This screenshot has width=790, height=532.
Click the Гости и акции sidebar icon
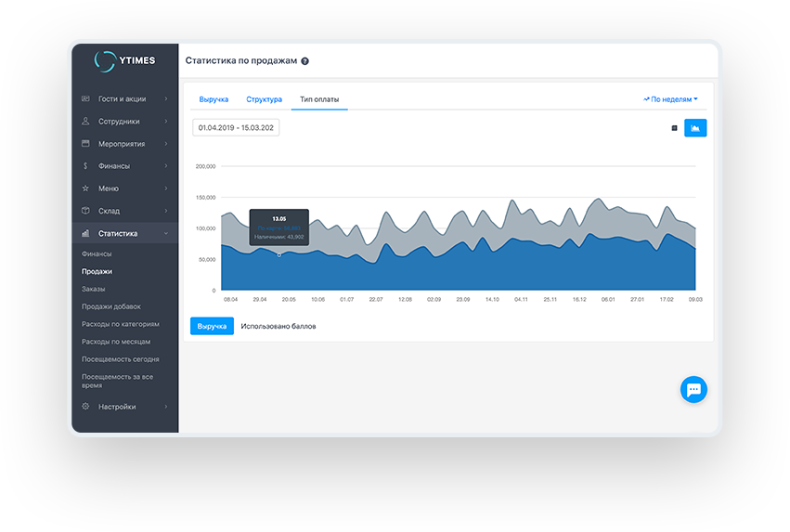click(x=85, y=98)
